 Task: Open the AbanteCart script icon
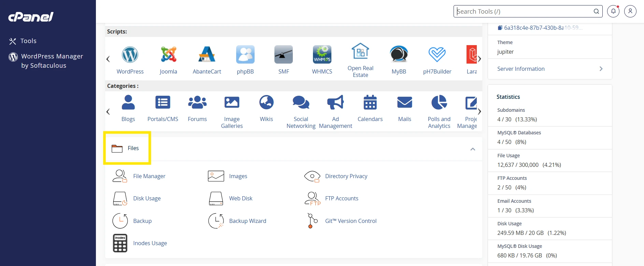click(x=207, y=55)
